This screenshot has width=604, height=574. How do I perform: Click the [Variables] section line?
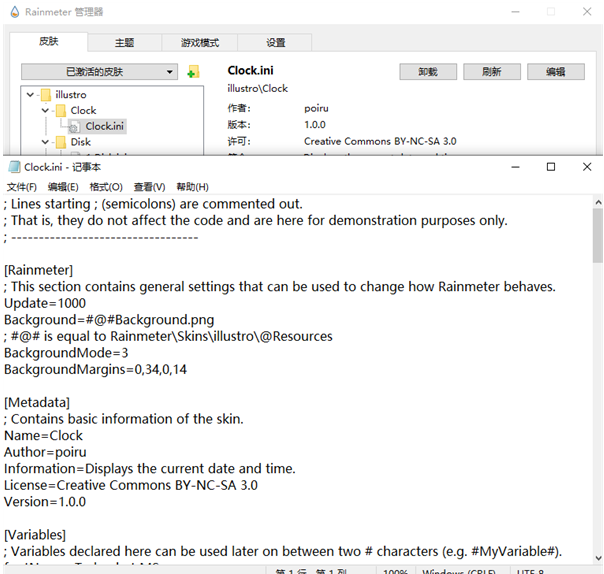click(x=35, y=535)
